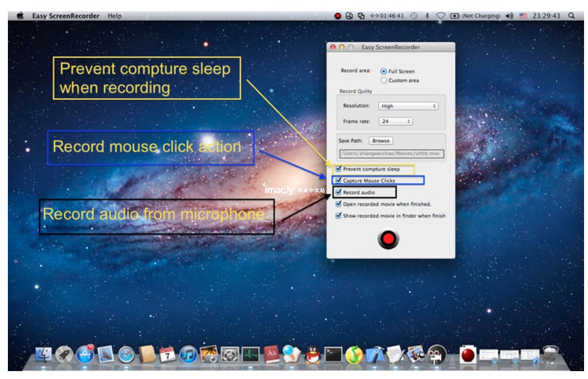Viewport: 588px width, 379px height.
Task: Click the volume speaker icon in menu bar
Action: [x=509, y=16]
